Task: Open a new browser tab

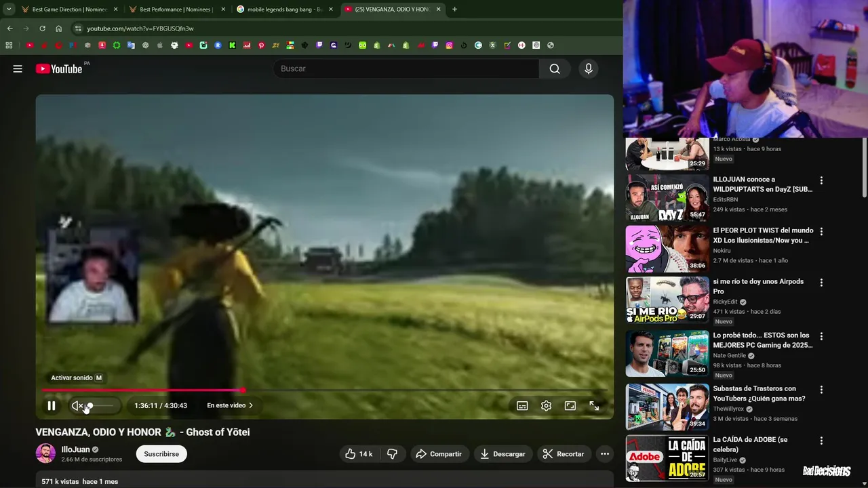Action: coord(454,9)
